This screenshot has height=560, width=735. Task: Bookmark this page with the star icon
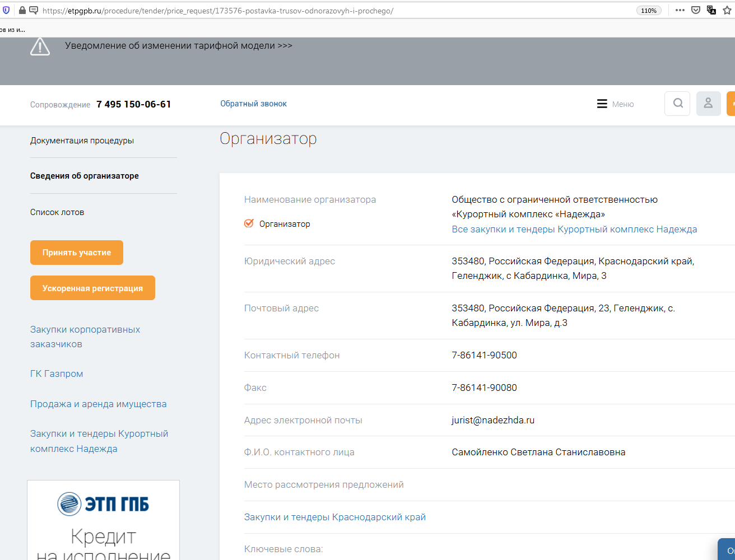(x=727, y=10)
